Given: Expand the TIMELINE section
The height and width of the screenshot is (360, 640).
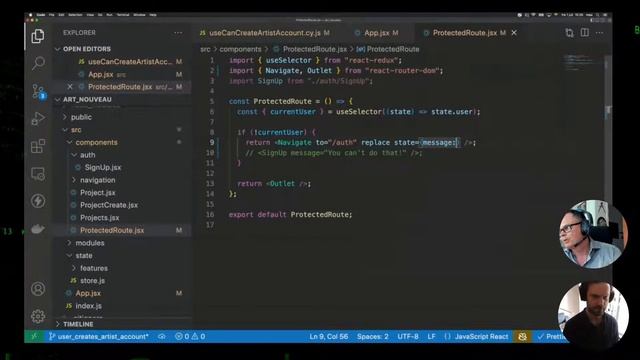Looking at the screenshot, I should point(78,324).
